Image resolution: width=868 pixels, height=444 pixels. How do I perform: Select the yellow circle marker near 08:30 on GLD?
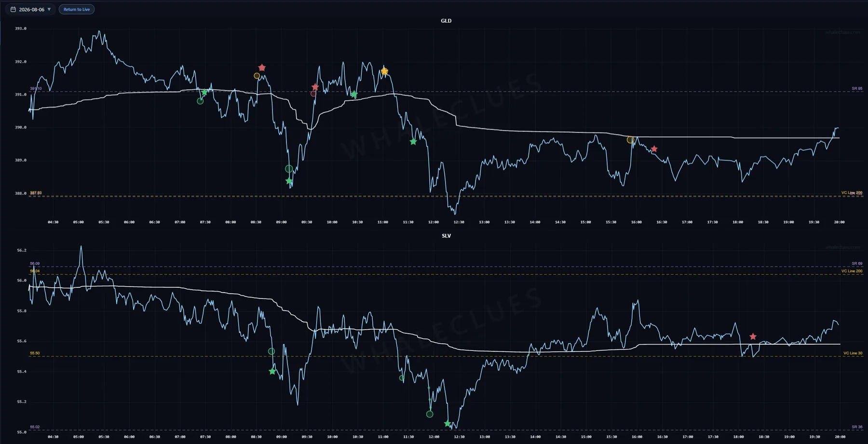(257, 76)
